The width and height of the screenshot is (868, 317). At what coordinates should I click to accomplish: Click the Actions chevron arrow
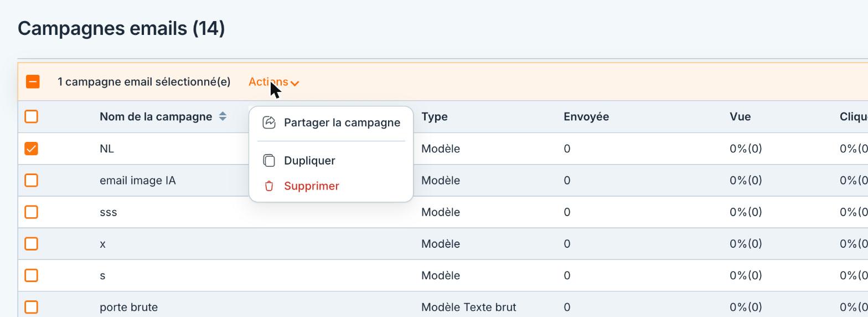(x=295, y=83)
